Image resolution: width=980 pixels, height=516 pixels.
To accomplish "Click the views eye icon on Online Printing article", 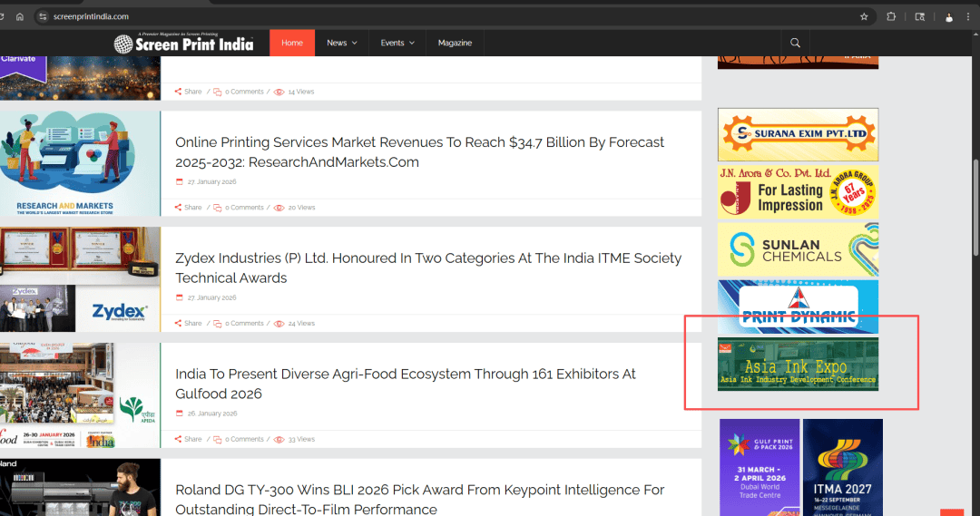I will coord(279,208).
